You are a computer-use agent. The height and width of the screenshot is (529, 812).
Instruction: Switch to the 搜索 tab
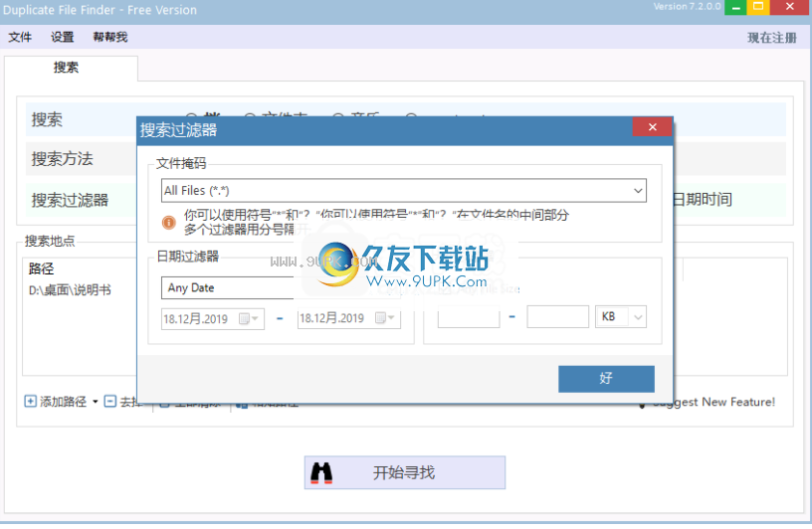click(x=71, y=68)
